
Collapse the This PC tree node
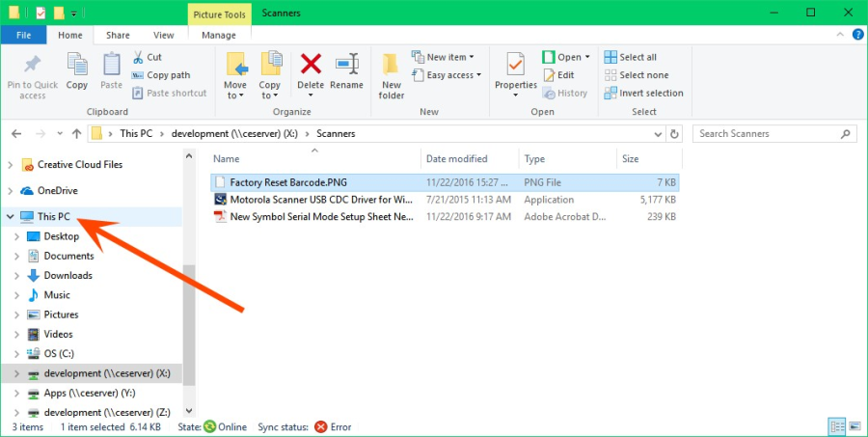(x=11, y=217)
